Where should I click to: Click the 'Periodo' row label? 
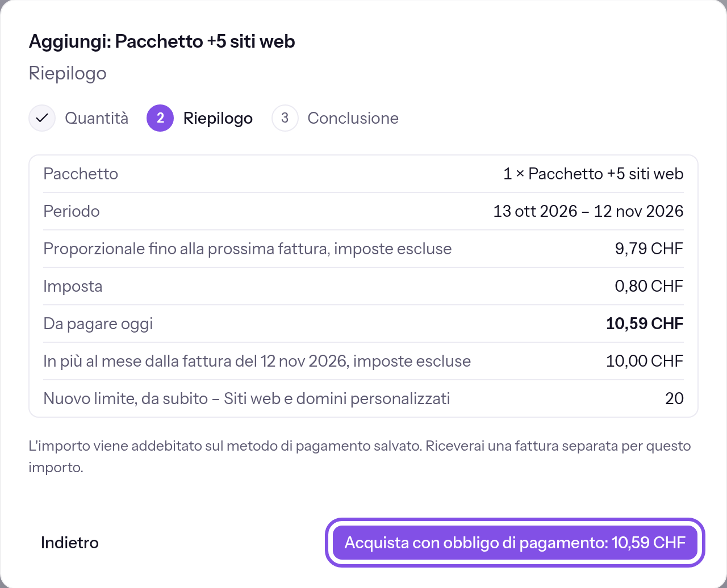(72, 211)
